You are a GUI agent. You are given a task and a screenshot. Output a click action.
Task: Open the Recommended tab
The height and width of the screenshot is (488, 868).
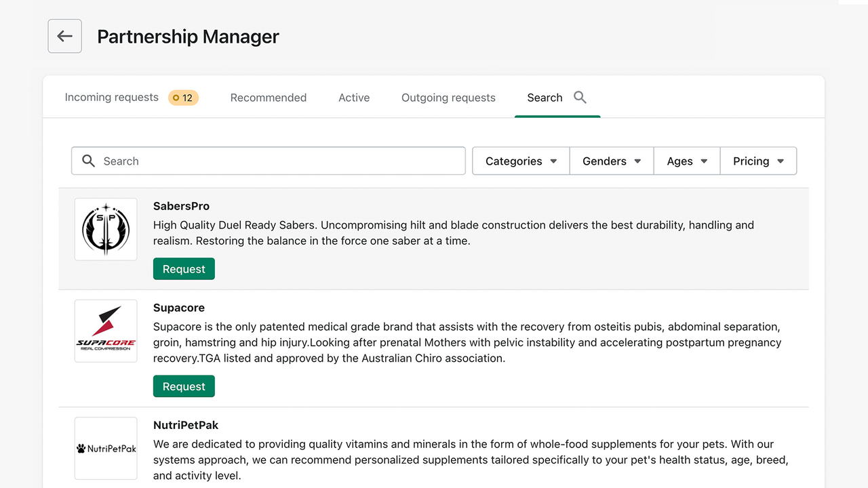pyautogui.click(x=269, y=98)
